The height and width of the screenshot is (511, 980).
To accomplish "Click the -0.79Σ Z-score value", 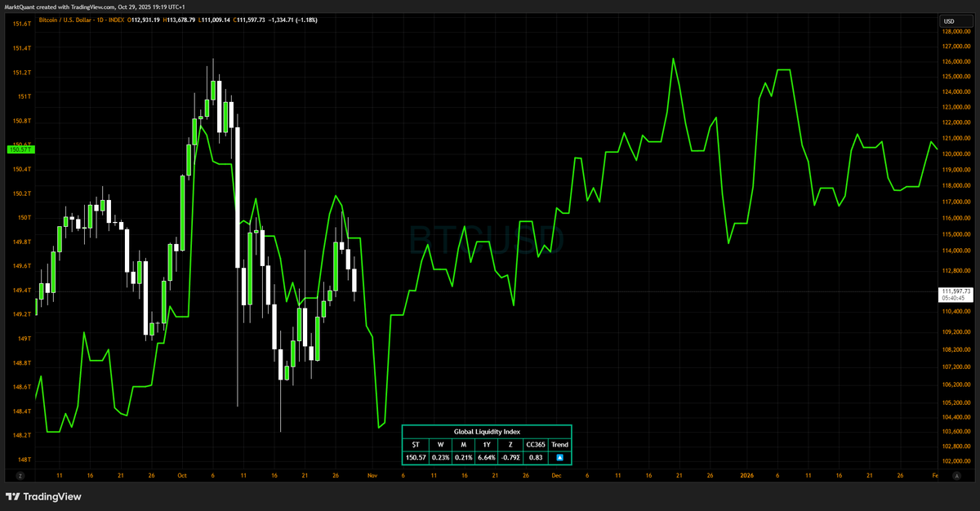I will click(510, 457).
